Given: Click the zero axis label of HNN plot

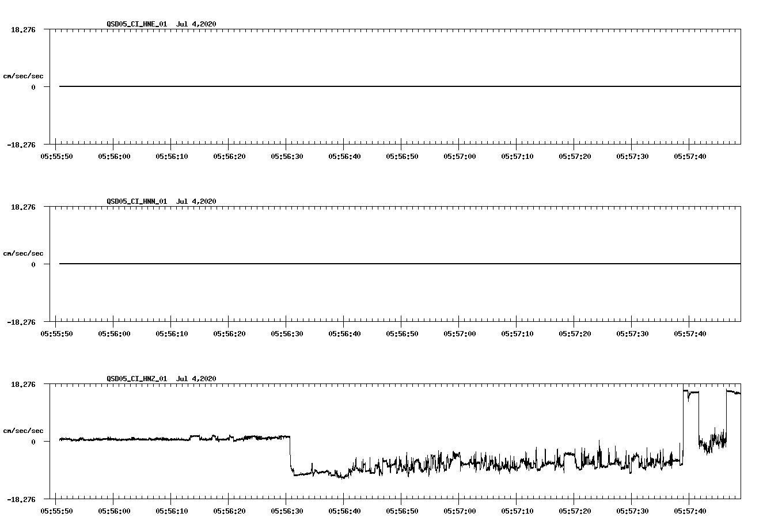Looking at the screenshot, I should (33, 264).
